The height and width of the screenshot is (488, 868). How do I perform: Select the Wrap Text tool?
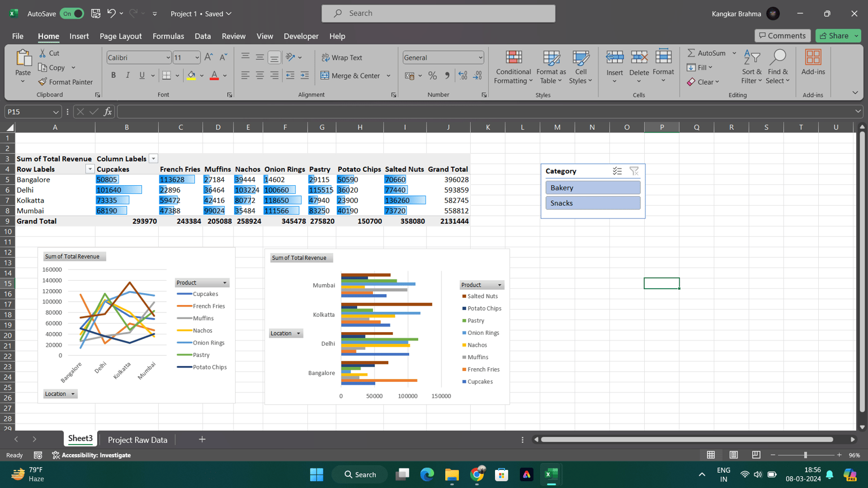(342, 58)
